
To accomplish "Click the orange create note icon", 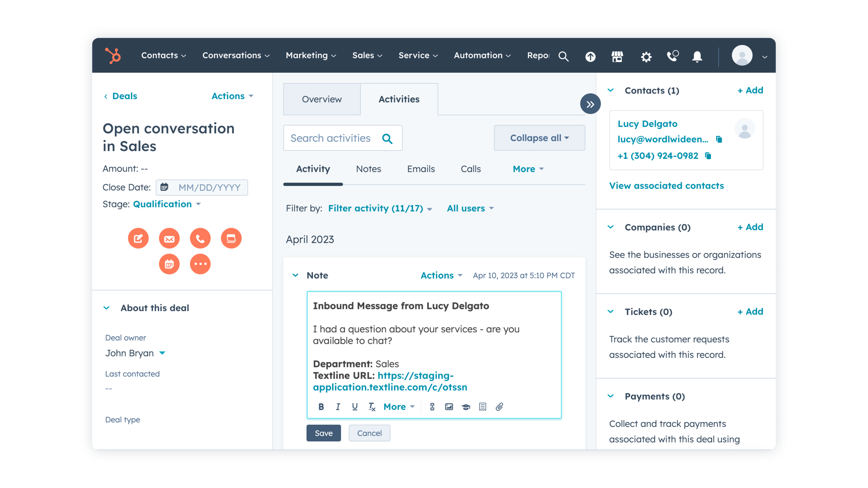I will pyautogui.click(x=138, y=239).
